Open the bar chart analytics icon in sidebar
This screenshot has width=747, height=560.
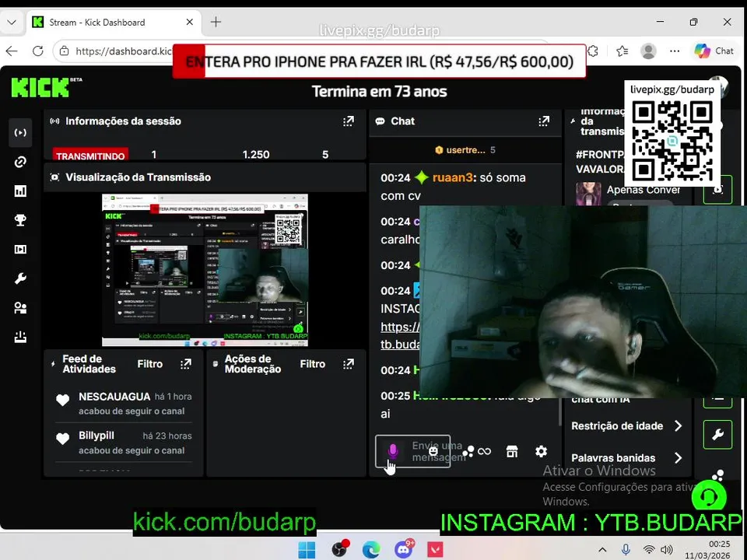point(20,191)
